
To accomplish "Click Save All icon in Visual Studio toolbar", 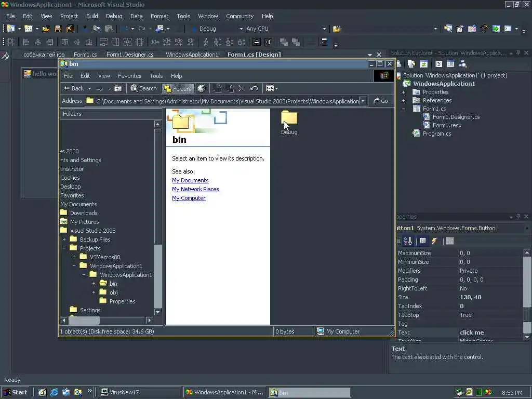I will (x=70, y=29).
